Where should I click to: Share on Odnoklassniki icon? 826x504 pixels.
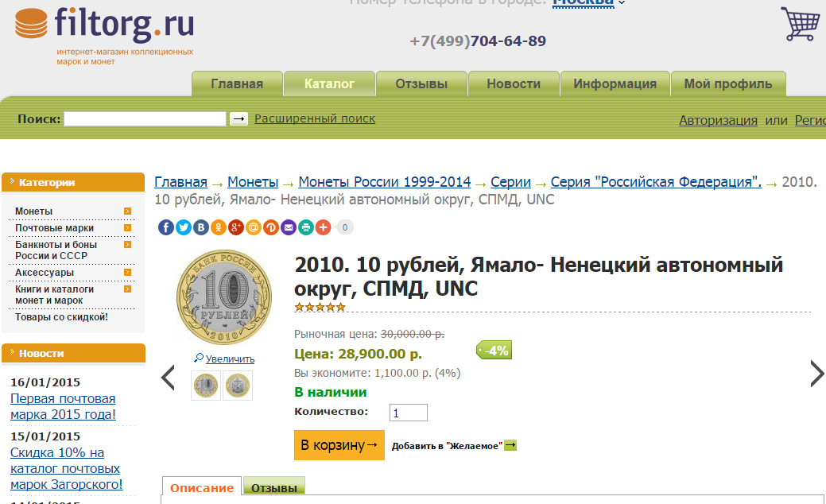[x=218, y=227]
